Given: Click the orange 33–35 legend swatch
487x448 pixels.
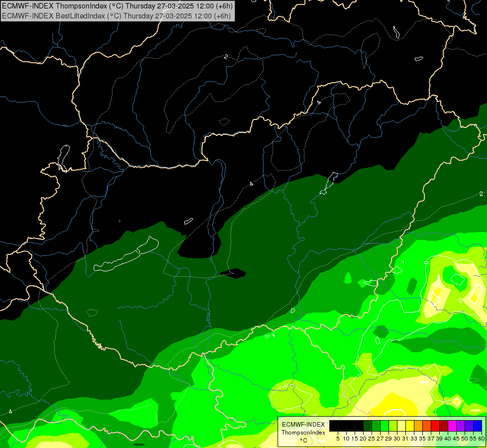Looking at the screenshot, I should [418, 426].
